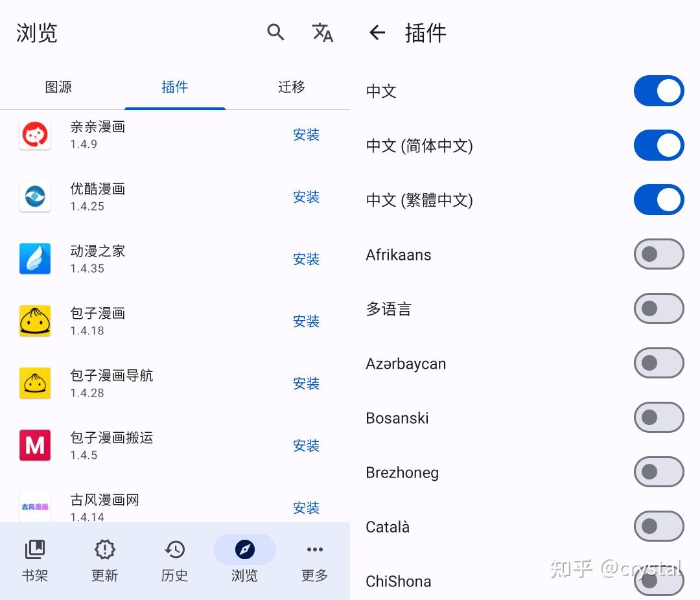Click the ChiShona language label
Screen dimensions: 700x600
pos(398,581)
